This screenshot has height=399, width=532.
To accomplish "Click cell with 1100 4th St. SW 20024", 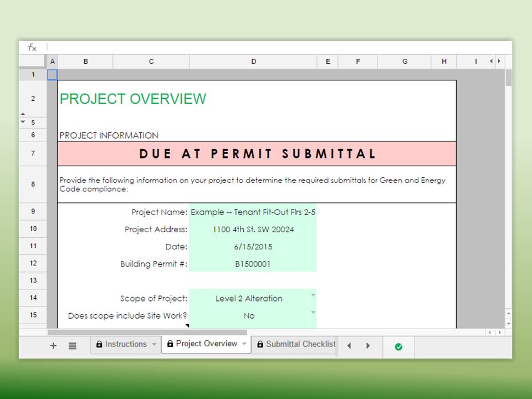I will 253,229.
